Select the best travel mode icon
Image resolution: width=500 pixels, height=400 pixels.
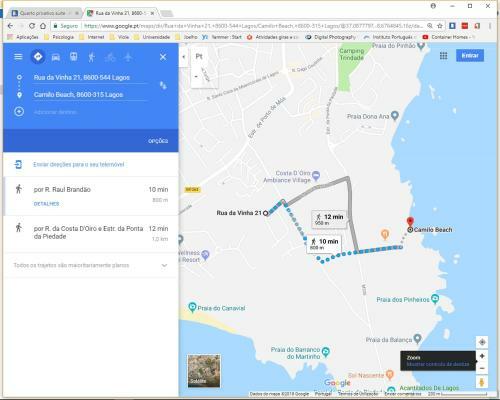38,57
